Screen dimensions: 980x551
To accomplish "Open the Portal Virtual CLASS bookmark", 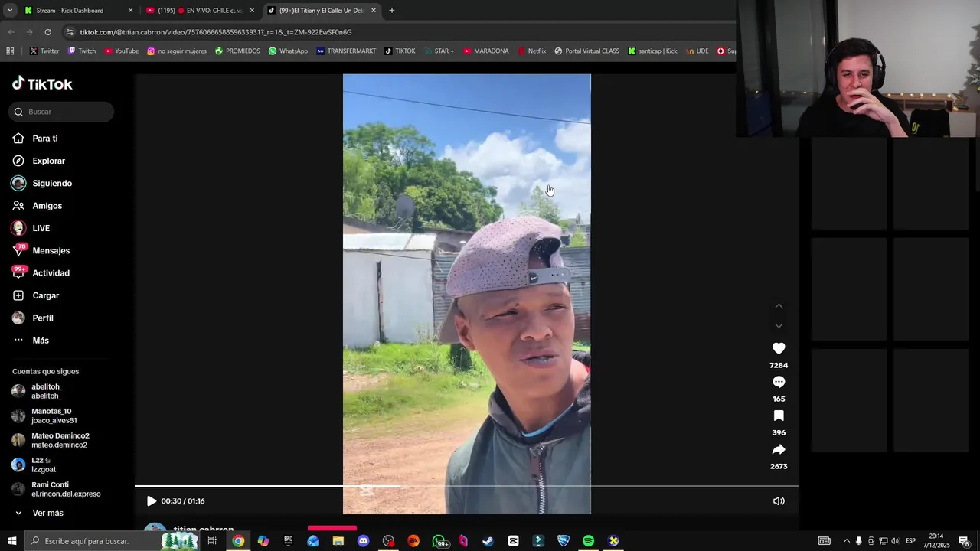I will click(586, 51).
